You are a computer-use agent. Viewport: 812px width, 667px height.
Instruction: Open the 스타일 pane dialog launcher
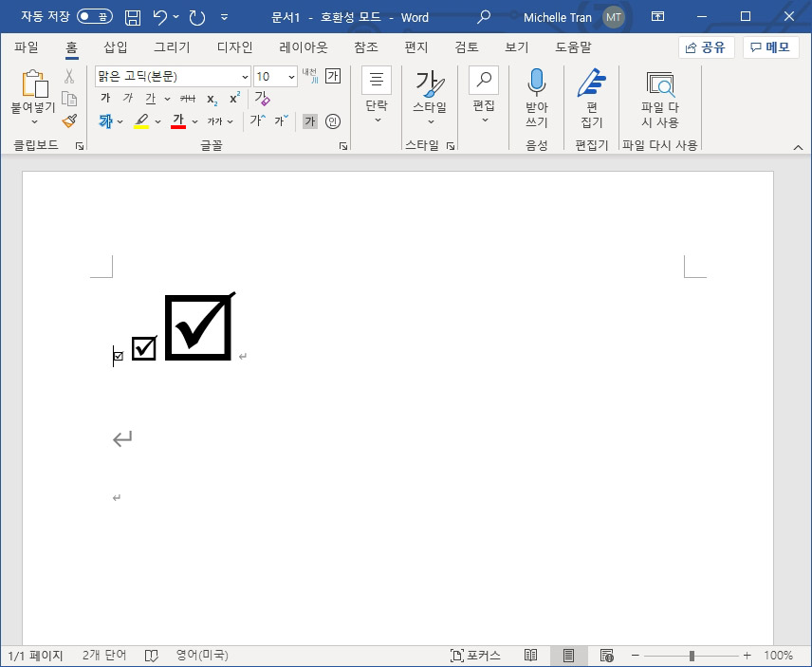click(451, 146)
